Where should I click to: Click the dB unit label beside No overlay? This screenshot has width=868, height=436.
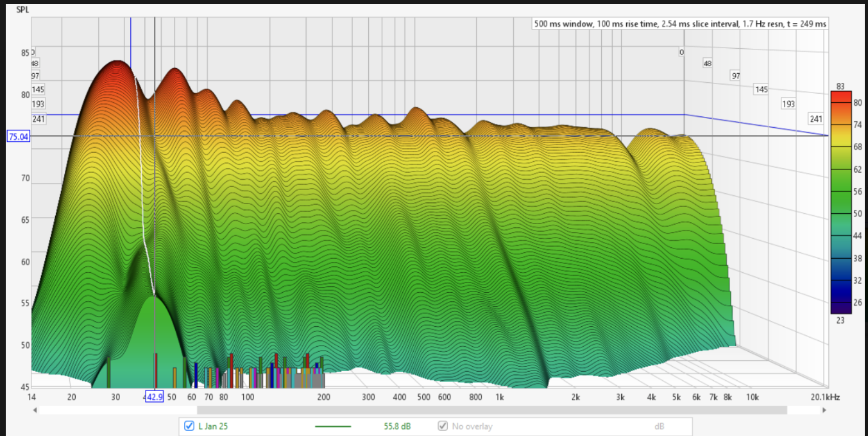coord(659,426)
